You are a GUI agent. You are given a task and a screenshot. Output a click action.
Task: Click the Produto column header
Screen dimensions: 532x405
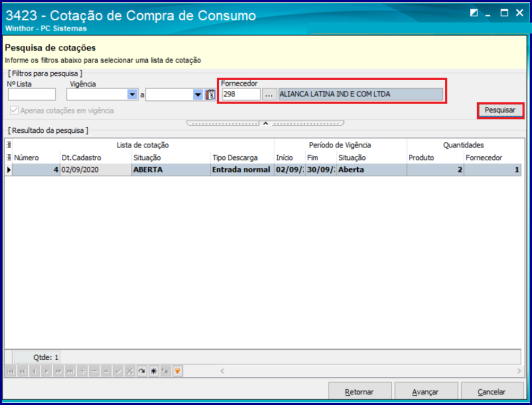[x=435, y=158]
